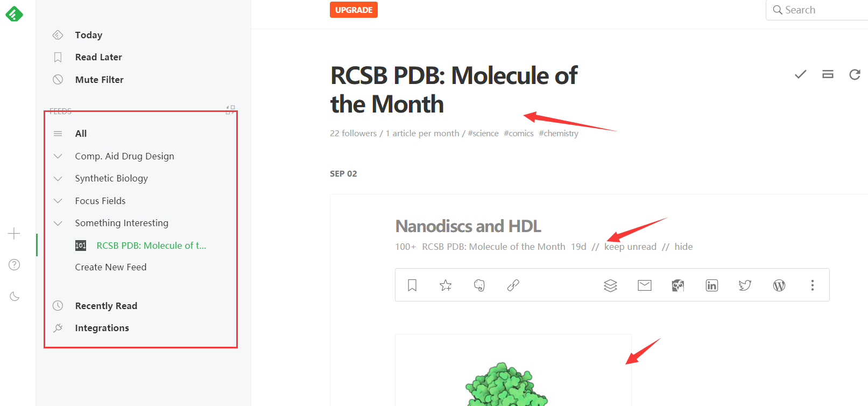Open the Read Later section

(x=98, y=57)
